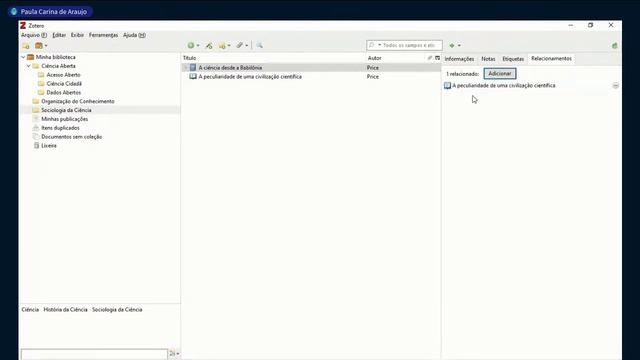Viewport: 640px width, 360px height.
Task: Select the A peculiaridade de uma civilização científica item row
Action: click(x=311, y=77)
